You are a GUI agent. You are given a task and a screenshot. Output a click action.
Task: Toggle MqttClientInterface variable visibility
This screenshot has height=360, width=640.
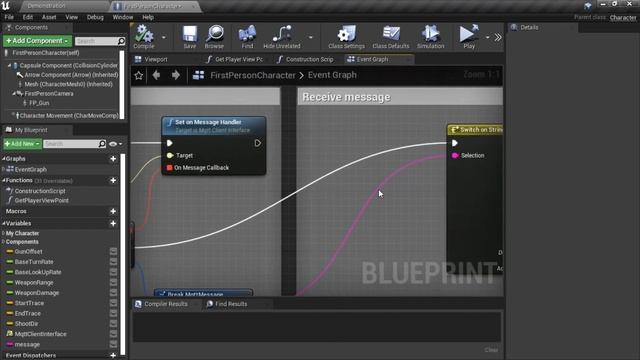tap(113, 334)
